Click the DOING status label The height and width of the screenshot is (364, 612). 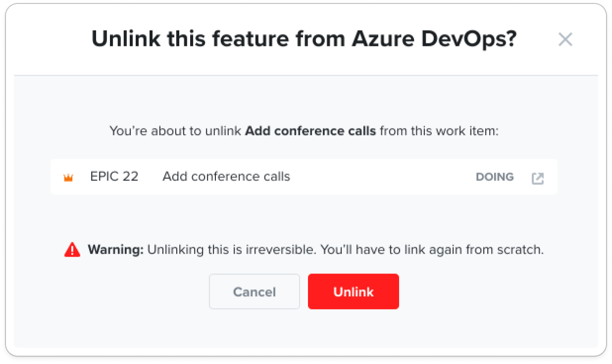pos(495,177)
